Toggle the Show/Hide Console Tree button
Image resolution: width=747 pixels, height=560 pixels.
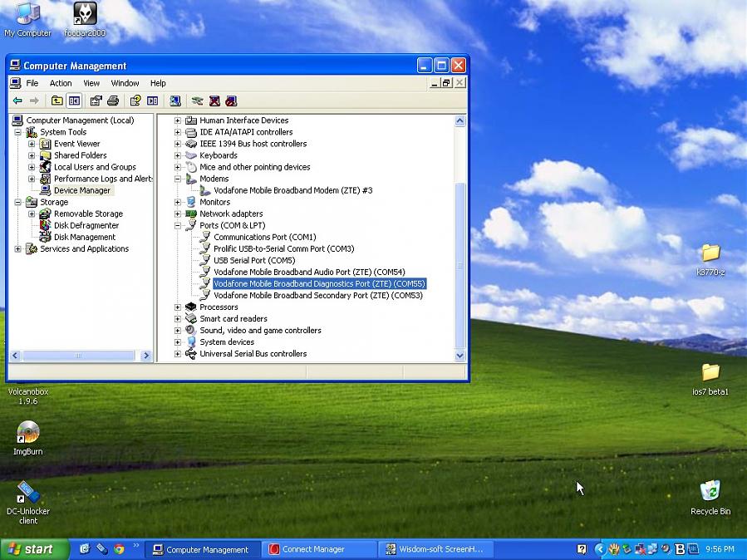tap(74, 101)
